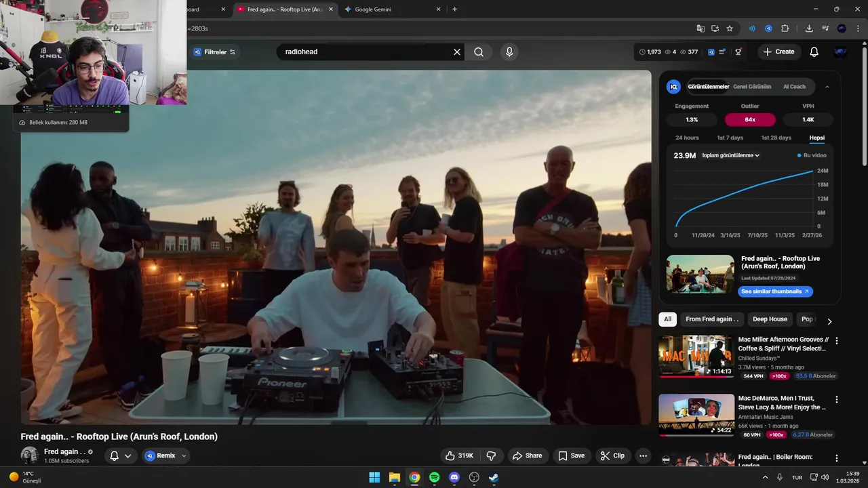The width and height of the screenshot is (868, 488).
Task: Open more actions ellipsis under video
Action: click(643, 456)
